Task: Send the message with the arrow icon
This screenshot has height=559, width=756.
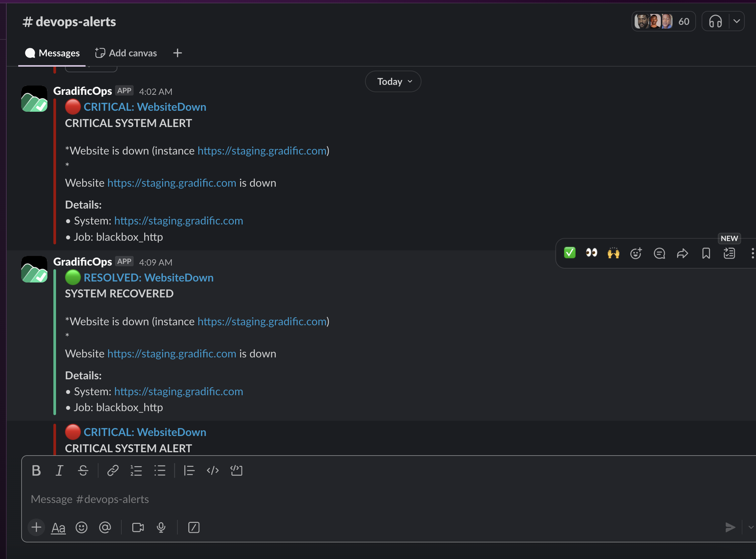Action: tap(730, 527)
